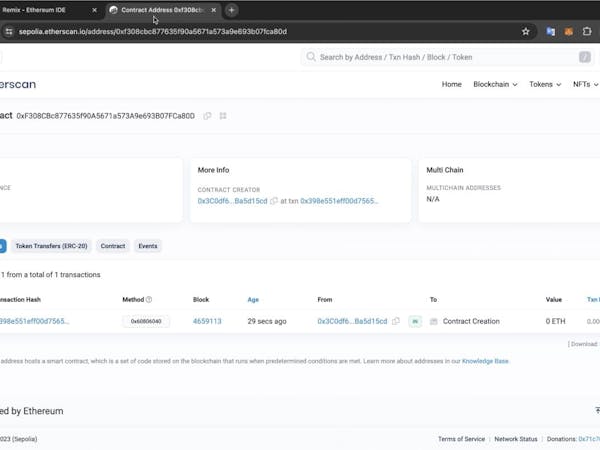Open transaction hash 398e551eff00d7565 in table
Viewport: 600px width, 450px height.
pyautogui.click(x=34, y=321)
